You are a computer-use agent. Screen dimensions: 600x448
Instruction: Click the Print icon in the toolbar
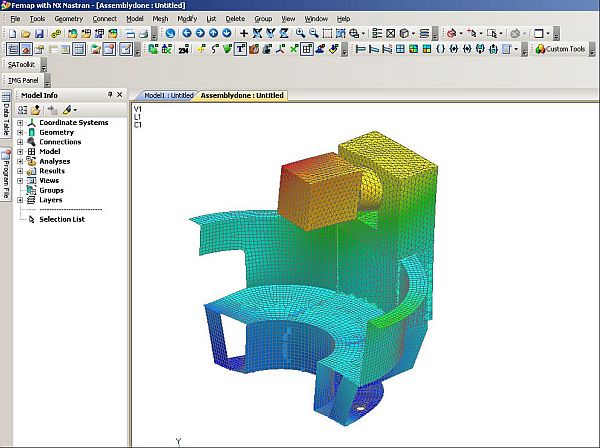(x=143, y=34)
